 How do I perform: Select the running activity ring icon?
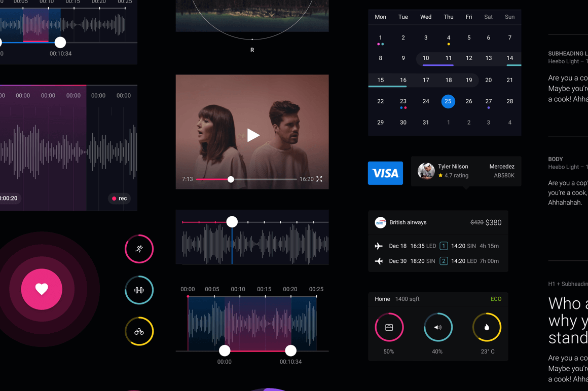coord(139,249)
